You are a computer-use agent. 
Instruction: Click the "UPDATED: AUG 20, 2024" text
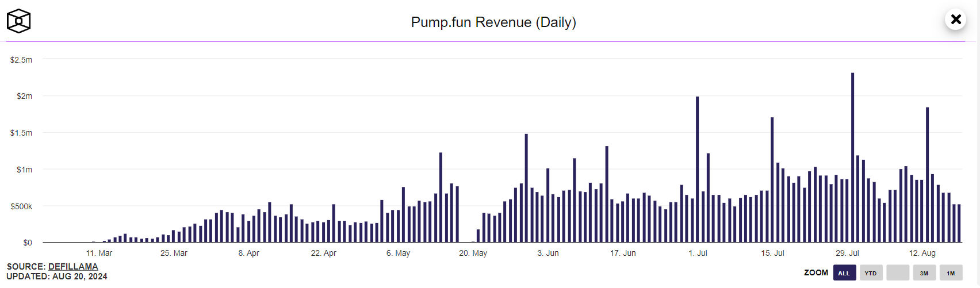57,277
